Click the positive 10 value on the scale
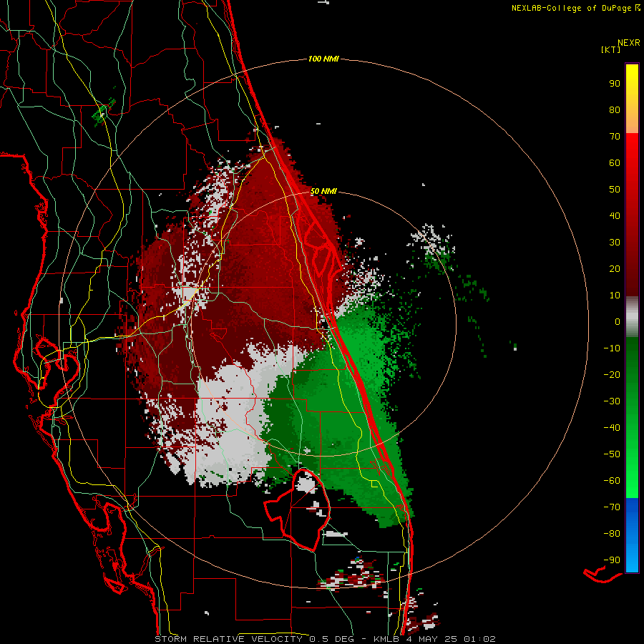 (615, 296)
